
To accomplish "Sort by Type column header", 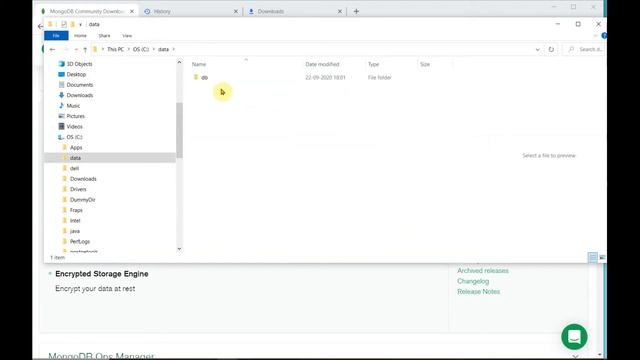I will click(373, 64).
